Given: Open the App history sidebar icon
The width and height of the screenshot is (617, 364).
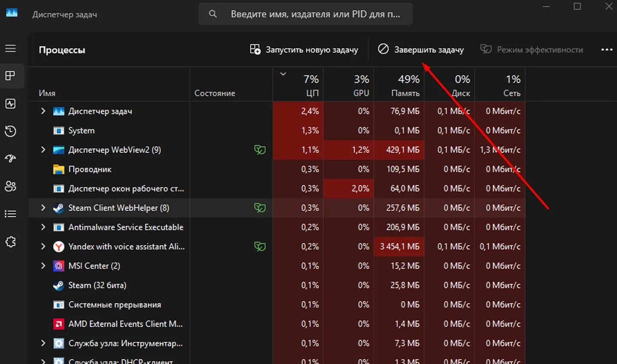Looking at the screenshot, I should coord(10,131).
